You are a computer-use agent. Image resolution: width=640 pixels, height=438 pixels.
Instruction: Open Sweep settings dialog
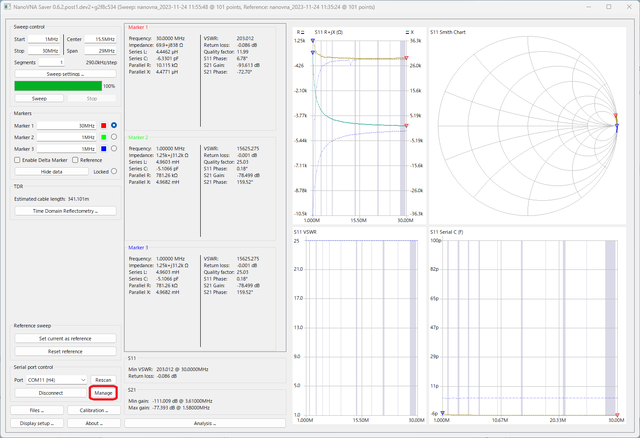(x=65, y=74)
